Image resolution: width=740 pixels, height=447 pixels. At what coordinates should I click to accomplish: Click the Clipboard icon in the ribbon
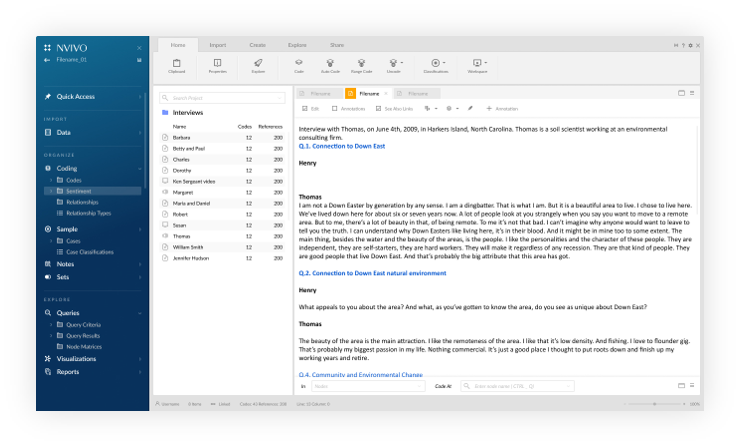click(x=176, y=63)
